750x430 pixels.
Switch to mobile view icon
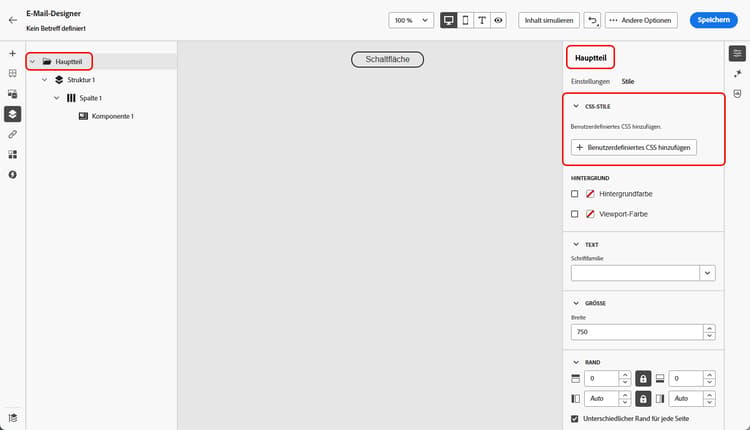[x=465, y=20]
